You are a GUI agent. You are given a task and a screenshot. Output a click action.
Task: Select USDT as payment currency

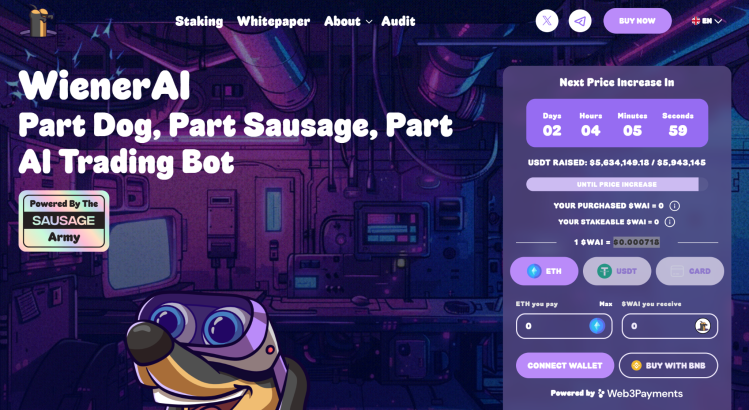pyautogui.click(x=617, y=271)
